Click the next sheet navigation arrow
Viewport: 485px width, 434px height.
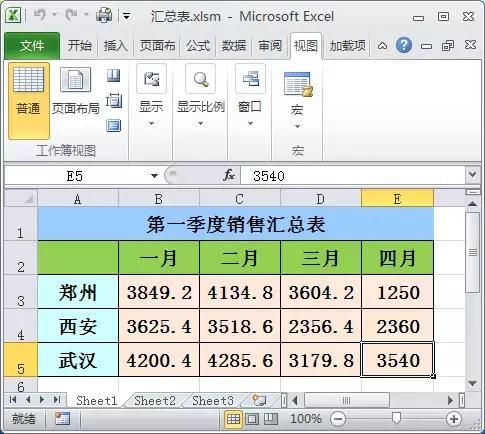coord(42,399)
